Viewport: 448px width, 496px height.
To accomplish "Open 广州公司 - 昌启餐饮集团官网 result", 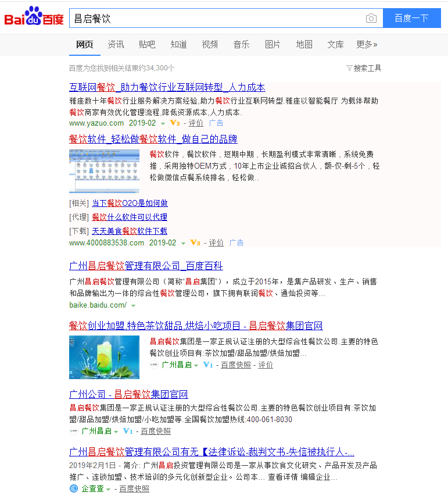I will pos(128,394).
